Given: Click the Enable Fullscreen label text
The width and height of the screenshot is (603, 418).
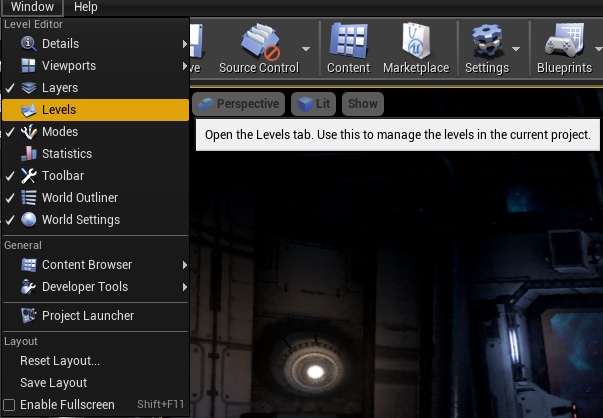Looking at the screenshot, I should point(67,405).
